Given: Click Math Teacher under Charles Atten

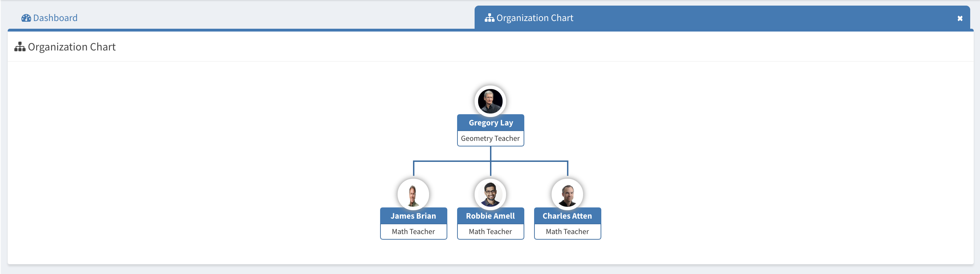Looking at the screenshot, I should click(567, 231).
